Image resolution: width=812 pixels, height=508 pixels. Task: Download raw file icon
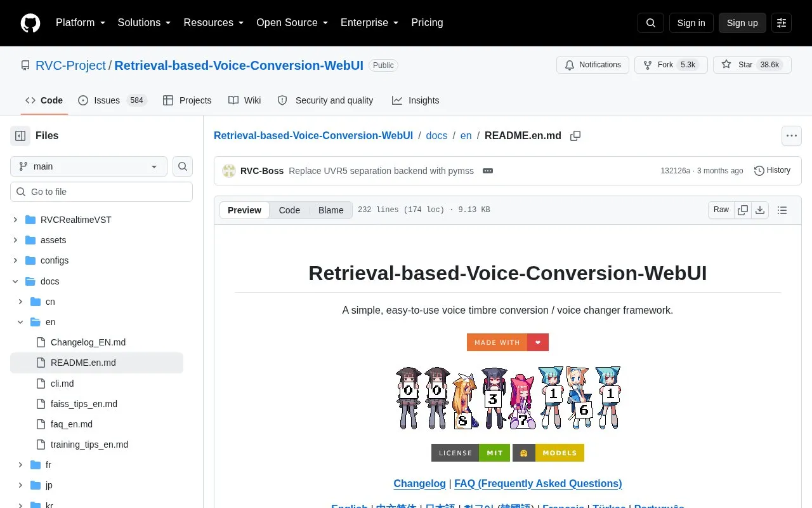tap(760, 210)
